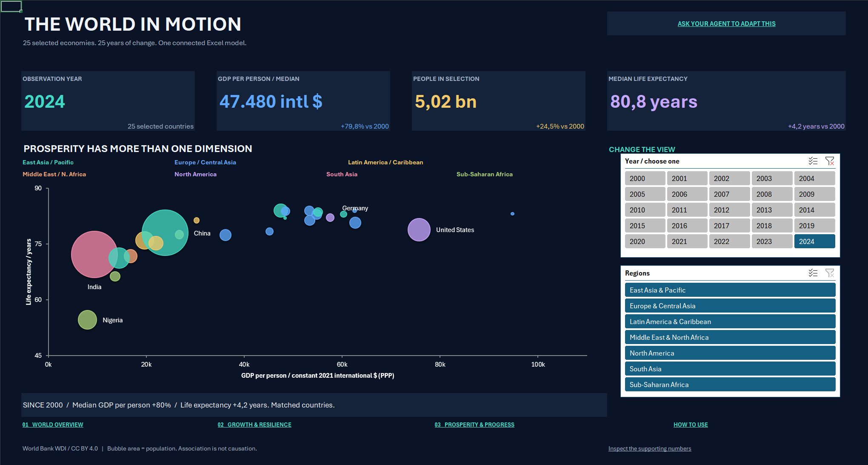Select the Germany data label
The height and width of the screenshot is (465, 868).
(355, 208)
